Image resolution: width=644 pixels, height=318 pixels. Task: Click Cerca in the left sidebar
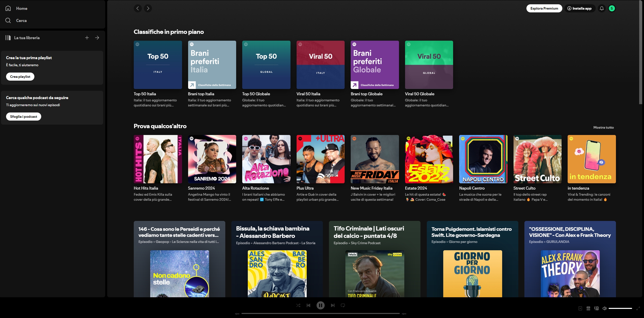21,20
